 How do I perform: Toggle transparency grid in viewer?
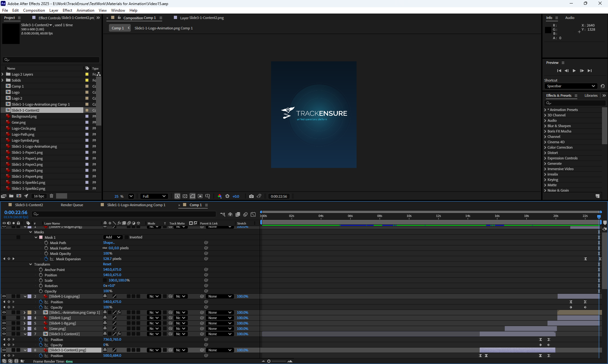click(x=185, y=196)
